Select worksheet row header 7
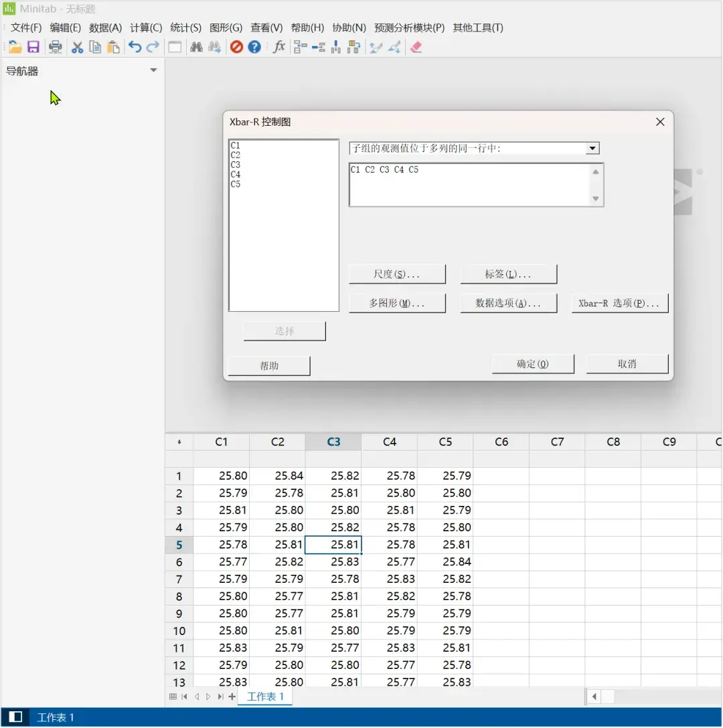This screenshot has width=723, height=728. coord(179,579)
